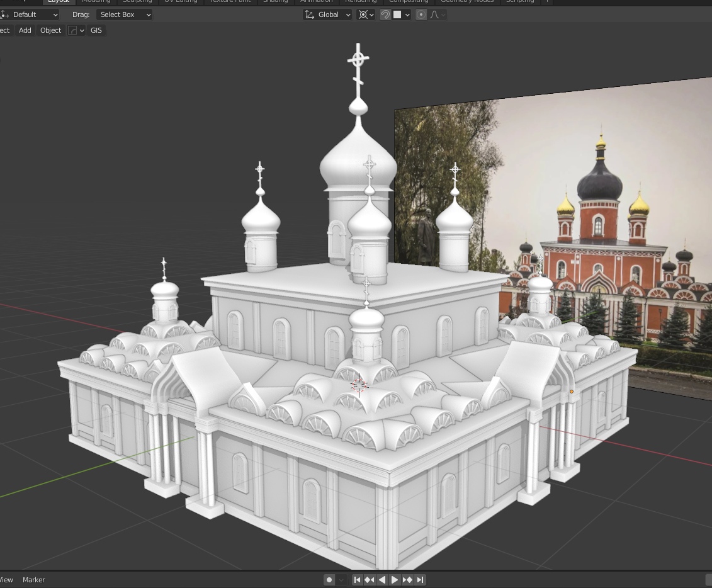This screenshot has height=588, width=712.
Task: Jump to the previous keyframe
Action: [369, 580]
